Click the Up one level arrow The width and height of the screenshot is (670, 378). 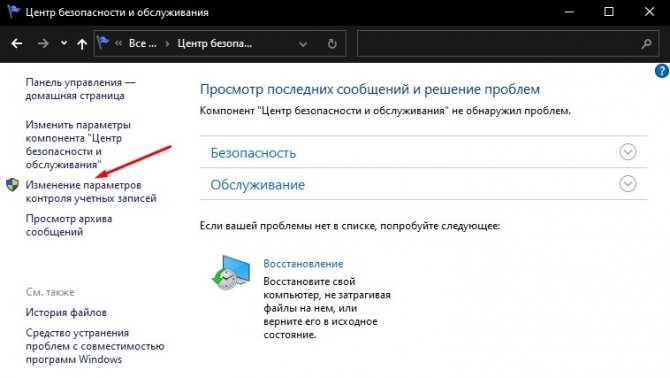[x=82, y=44]
